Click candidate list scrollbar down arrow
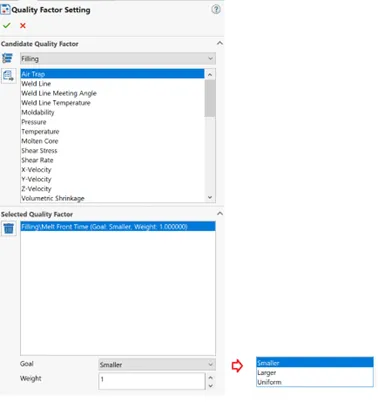Screen dimensions: 378x402 tap(210, 197)
